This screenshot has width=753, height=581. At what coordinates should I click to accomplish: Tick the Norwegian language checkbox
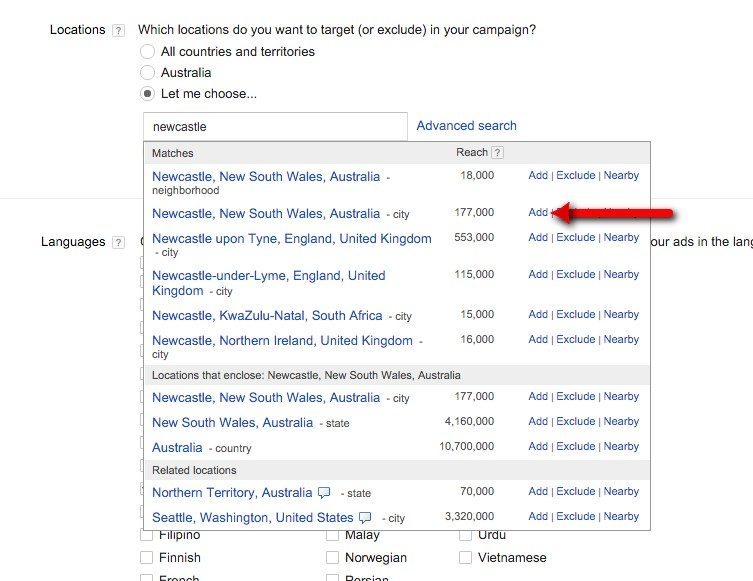(x=332, y=557)
